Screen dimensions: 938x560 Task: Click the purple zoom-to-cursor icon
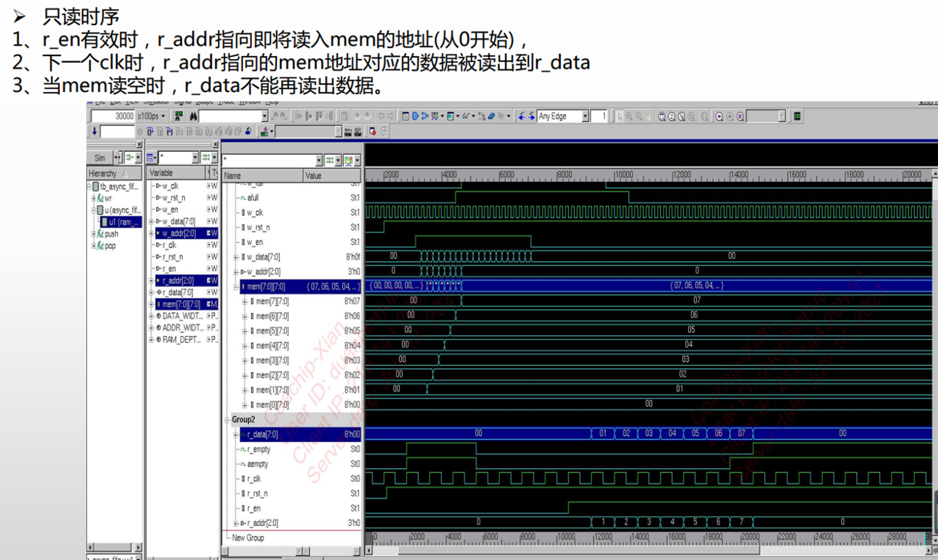[719, 116]
